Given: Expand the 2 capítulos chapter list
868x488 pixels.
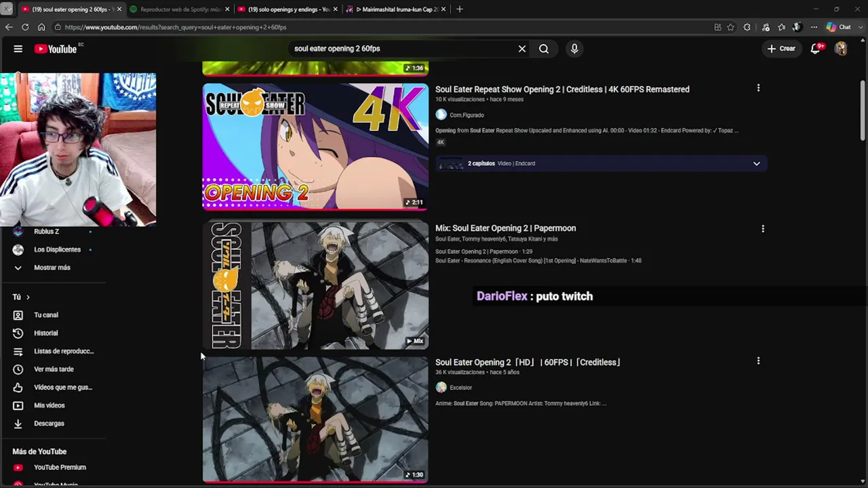Looking at the screenshot, I should click(757, 163).
